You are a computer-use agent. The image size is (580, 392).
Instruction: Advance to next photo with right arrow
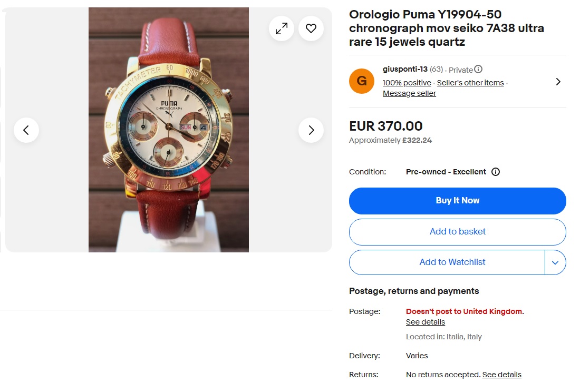[311, 130]
